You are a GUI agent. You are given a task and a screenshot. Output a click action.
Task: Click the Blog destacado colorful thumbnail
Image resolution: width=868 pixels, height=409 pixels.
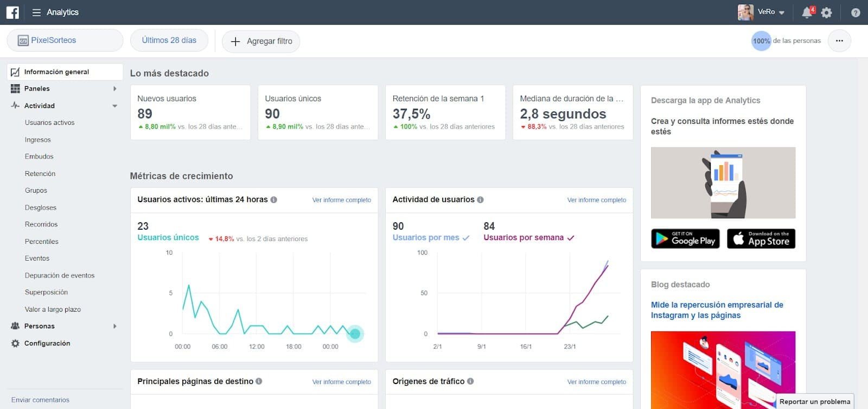pos(723,370)
